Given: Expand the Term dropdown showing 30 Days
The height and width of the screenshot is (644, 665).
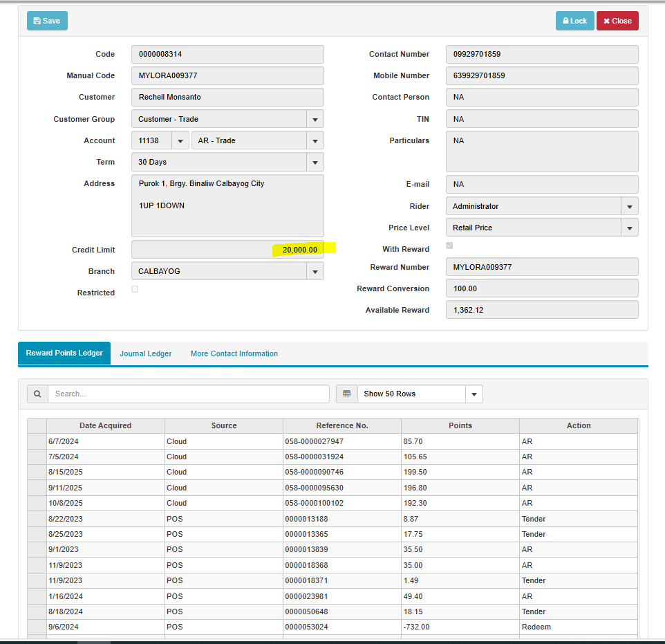Looking at the screenshot, I should pyautogui.click(x=315, y=162).
